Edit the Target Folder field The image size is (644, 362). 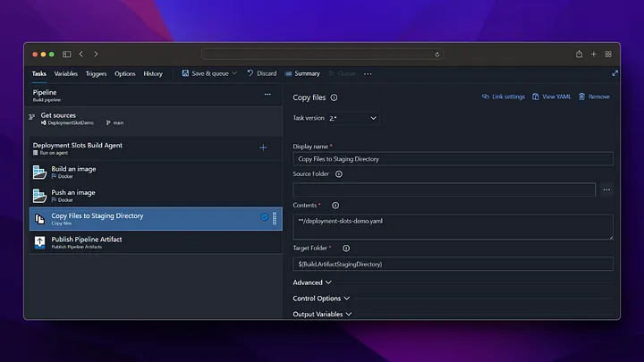[453, 264]
